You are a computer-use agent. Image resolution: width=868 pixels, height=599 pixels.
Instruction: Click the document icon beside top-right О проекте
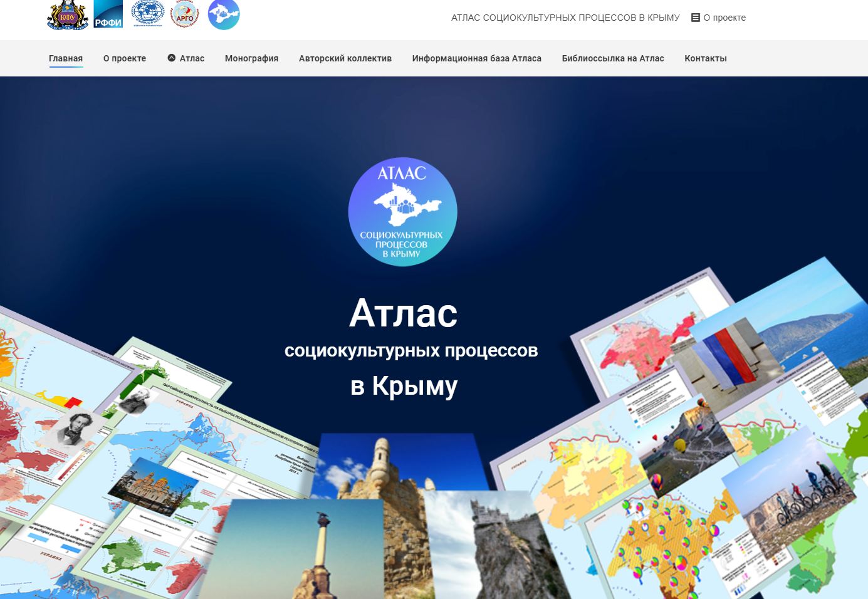[x=695, y=18]
